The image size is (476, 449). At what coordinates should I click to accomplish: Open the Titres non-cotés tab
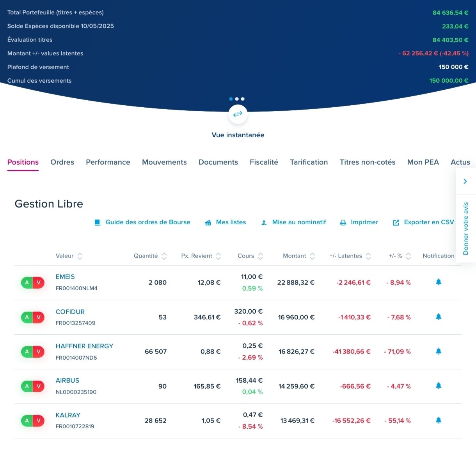pos(368,162)
